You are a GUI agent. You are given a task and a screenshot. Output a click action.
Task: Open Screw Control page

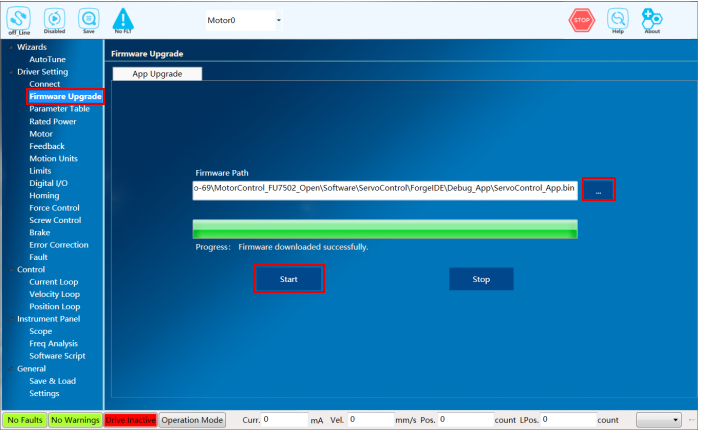click(55, 220)
